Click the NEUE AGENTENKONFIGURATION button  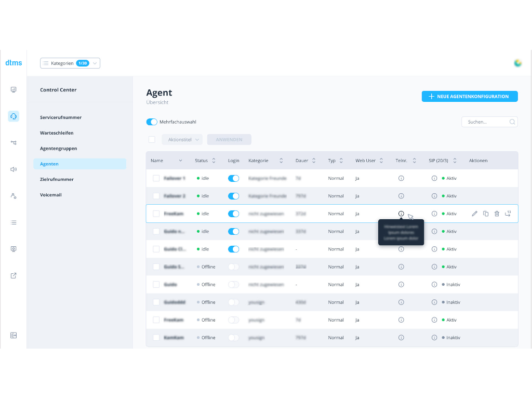pos(469,96)
